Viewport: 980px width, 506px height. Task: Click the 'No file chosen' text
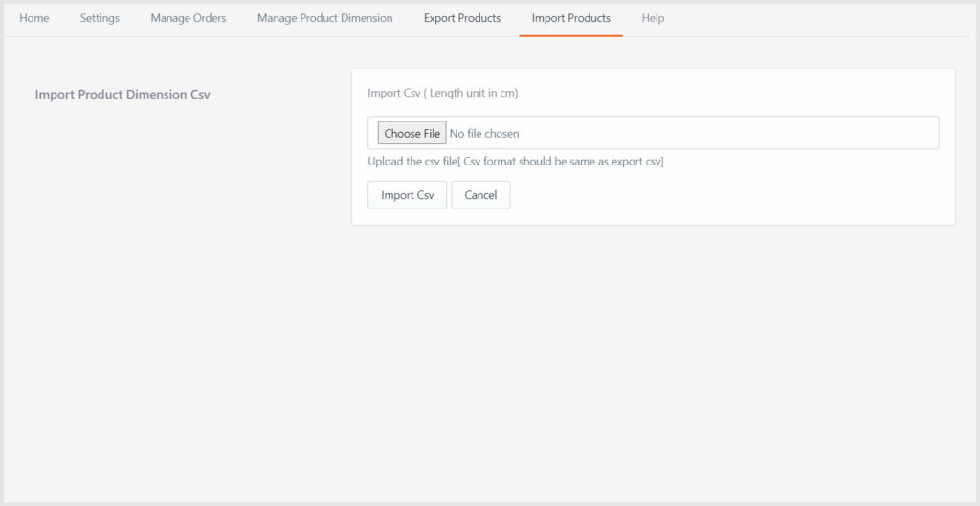tap(484, 134)
